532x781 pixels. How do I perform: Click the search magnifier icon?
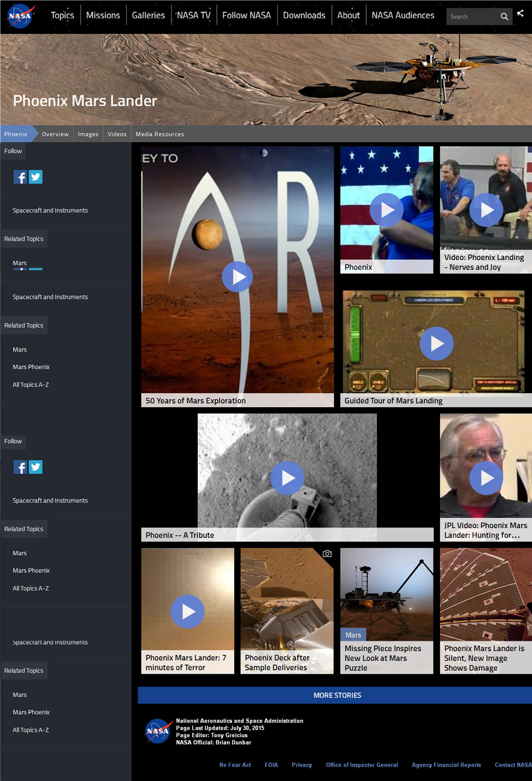[504, 16]
